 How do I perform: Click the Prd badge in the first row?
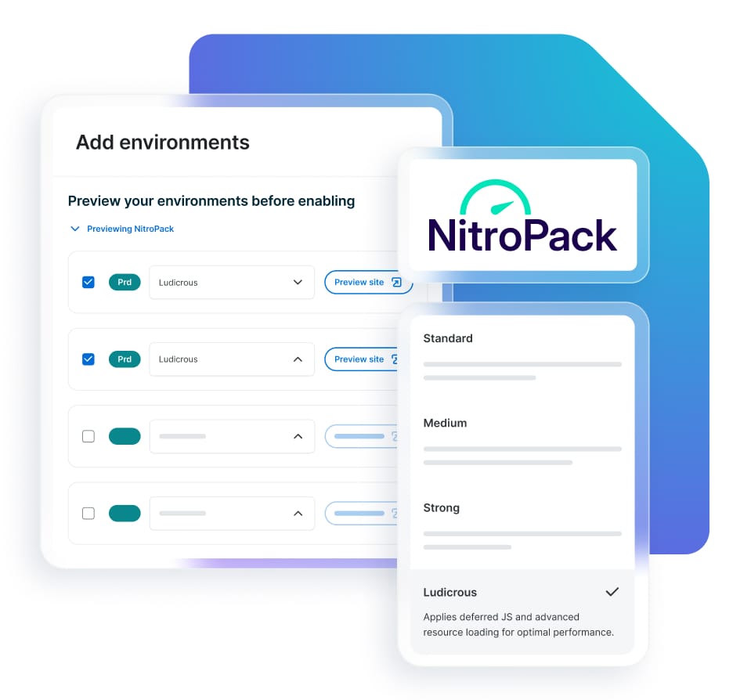point(124,282)
